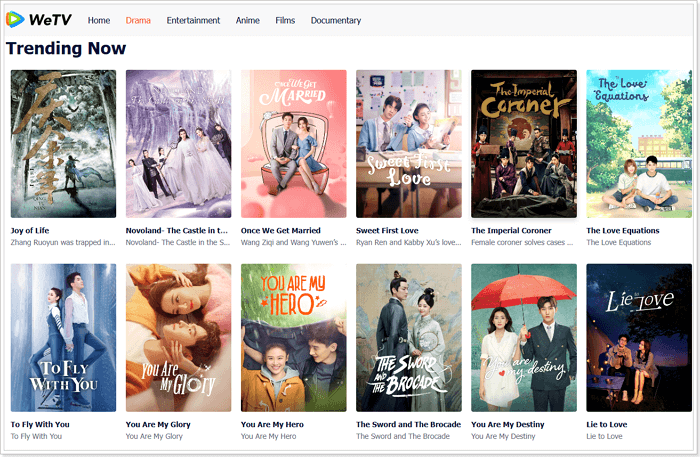Click the You Are My Glory poster
700x457 pixels.
178,337
